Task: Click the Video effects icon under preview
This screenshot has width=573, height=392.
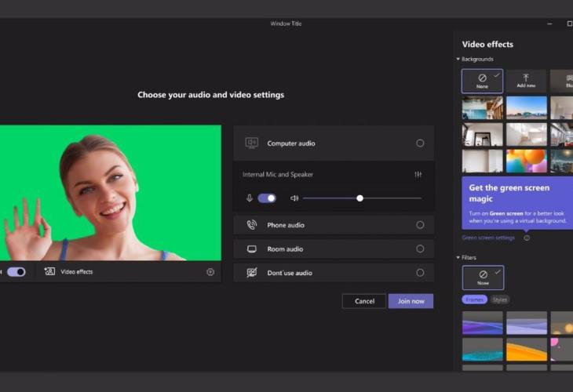Action: tap(49, 271)
